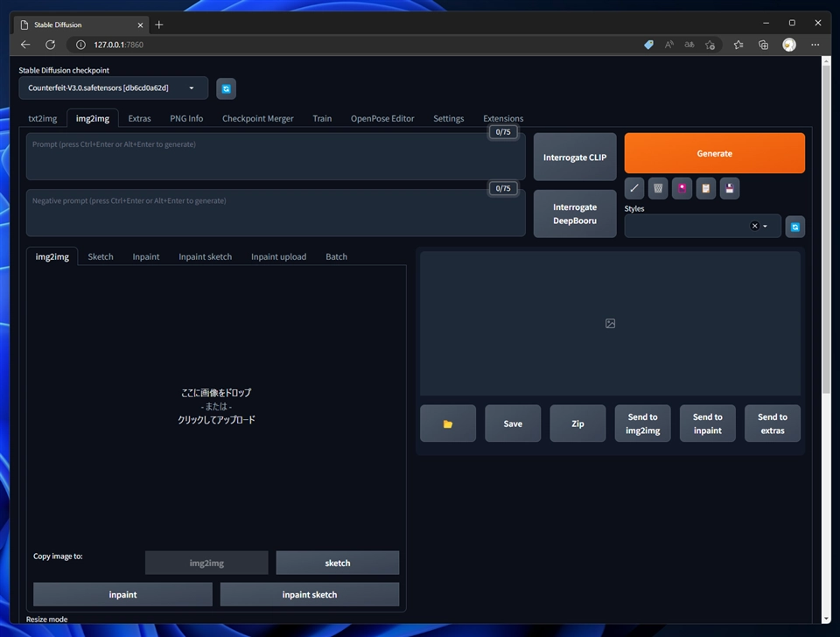Open the output folder icon button

tap(448, 423)
